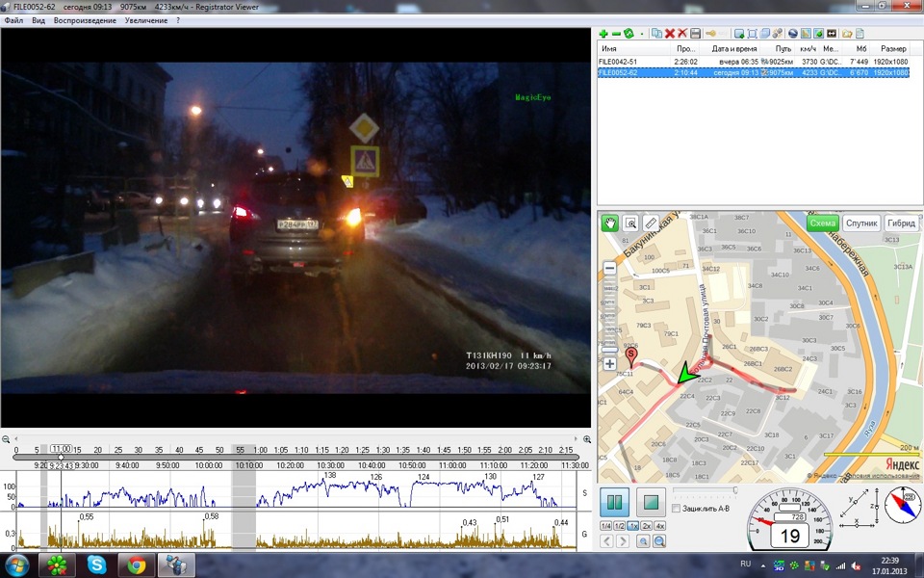The height and width of the screenshot is (578, 924).
Task: Click the fullscreen frame toolbar icon
Action: [x=752, y=34]
